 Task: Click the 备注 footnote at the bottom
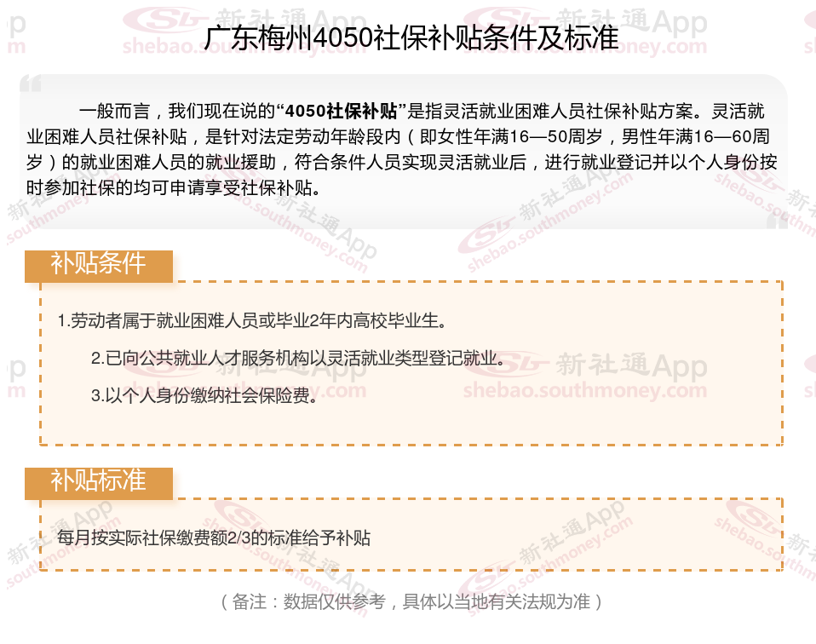point(411,601)
